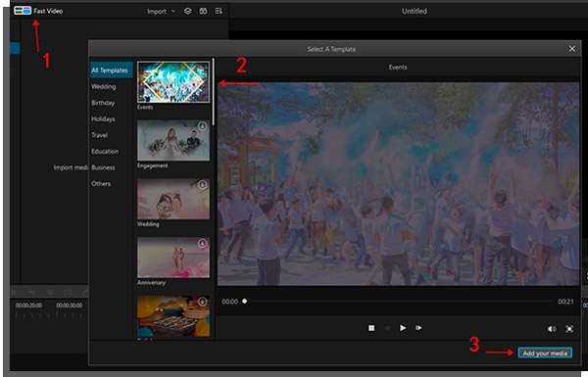588x377 pixels.
Task: Download the bottom food template via corner icon
Action: (203, 302)
